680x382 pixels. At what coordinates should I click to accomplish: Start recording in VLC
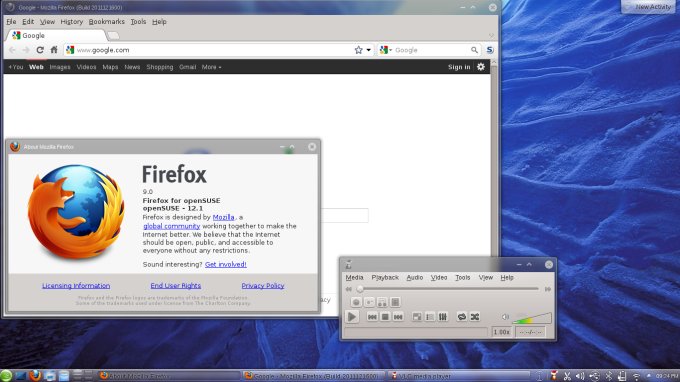pos(356,302)
